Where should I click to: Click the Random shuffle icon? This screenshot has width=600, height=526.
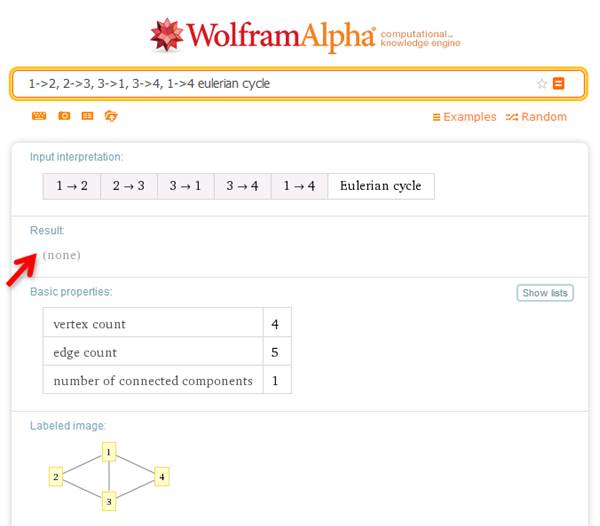[x=512, y=117]
